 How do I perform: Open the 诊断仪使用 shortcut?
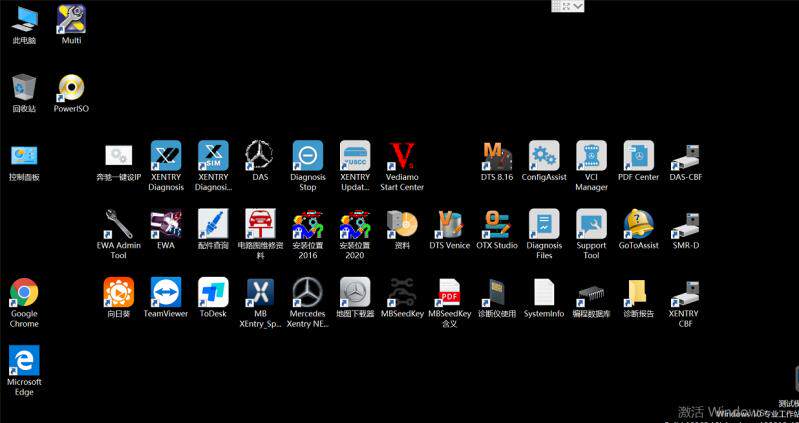point(495,293)
